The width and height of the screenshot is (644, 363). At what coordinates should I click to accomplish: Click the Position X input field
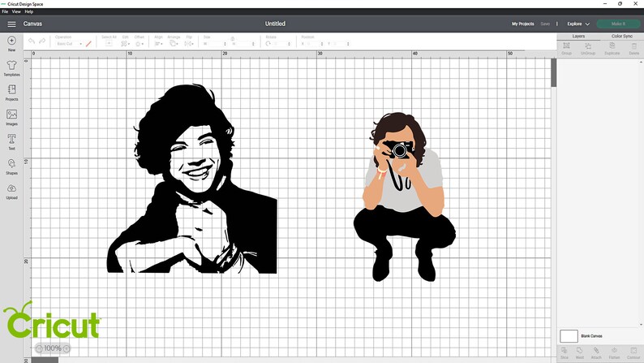[312, 44]
